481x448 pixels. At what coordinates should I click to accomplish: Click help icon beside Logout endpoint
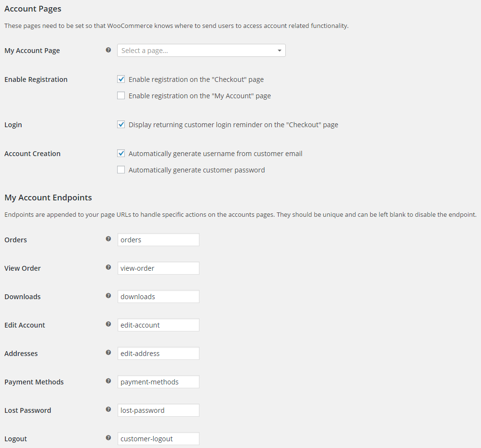click(x=108, y=438)
